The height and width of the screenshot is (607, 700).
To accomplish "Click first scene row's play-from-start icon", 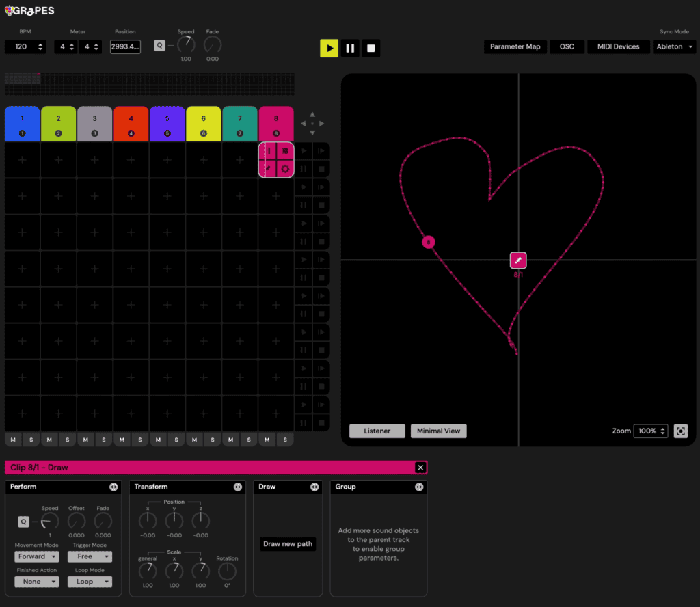I will tap(321, 151).
